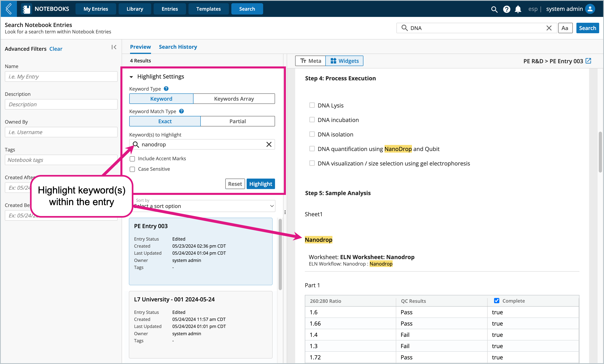
Task: Open My Entries tab
Action: [x=96, y=9]
